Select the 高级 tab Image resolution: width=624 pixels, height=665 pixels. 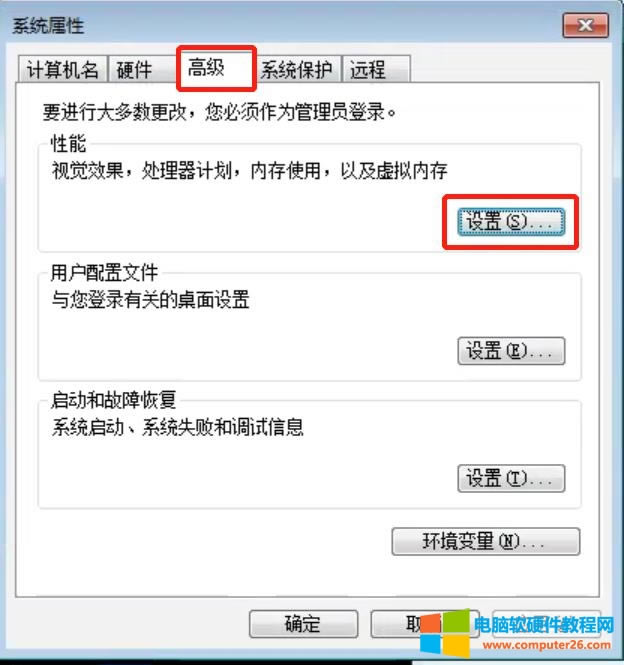pos(216,68)
